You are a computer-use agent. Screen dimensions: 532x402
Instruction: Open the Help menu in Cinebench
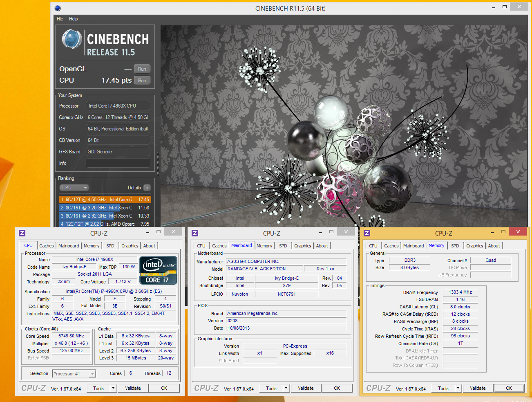click(x=73, y=19)
